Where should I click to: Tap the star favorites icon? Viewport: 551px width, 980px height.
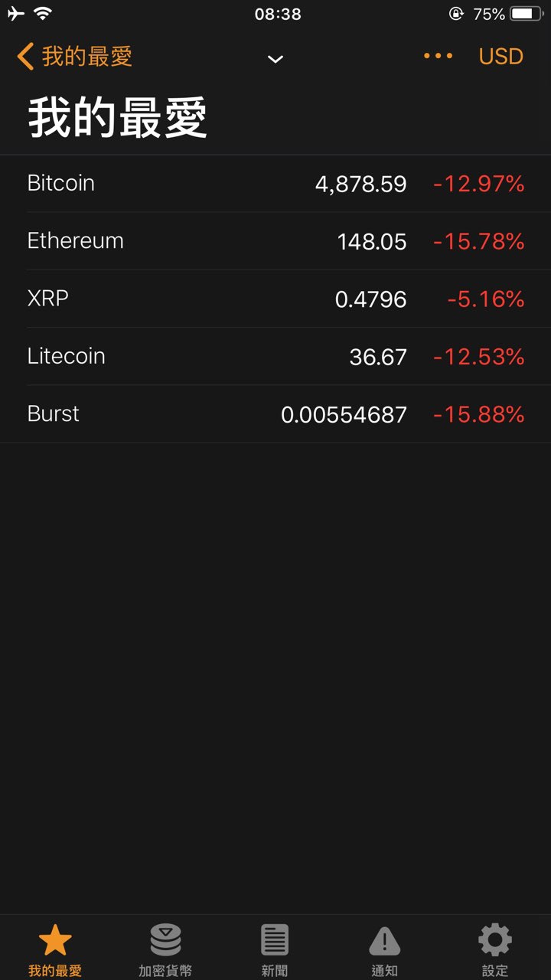pos(55,940)
